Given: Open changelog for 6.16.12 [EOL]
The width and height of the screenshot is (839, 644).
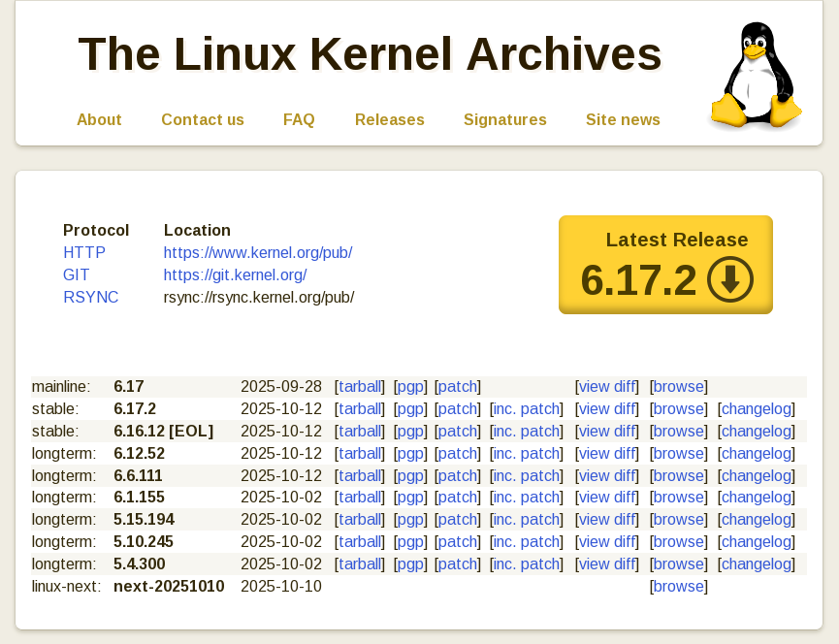Looking at the screenshot, I should point(756,432).
